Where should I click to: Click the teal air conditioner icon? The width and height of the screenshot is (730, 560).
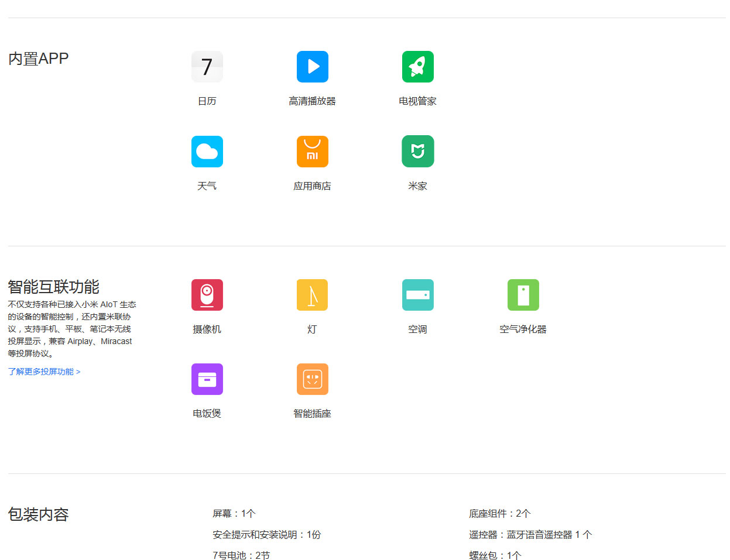417,295
